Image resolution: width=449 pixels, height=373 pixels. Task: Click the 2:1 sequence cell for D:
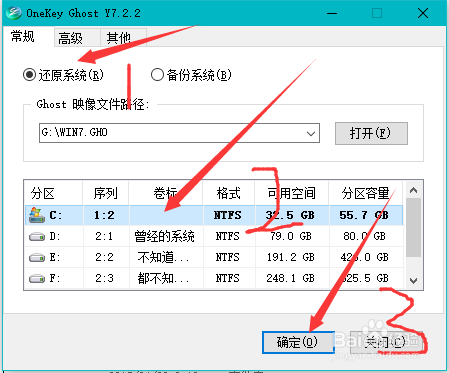coord(105,237)
